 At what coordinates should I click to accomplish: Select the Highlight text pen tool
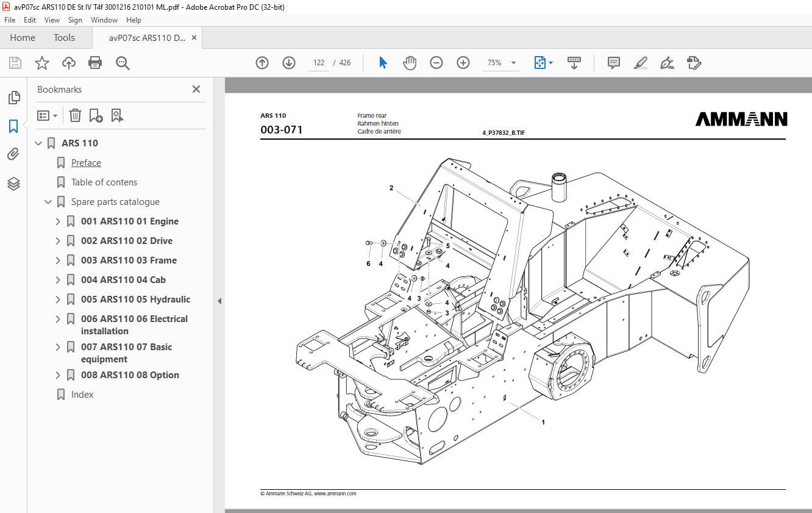click(640, 63)
